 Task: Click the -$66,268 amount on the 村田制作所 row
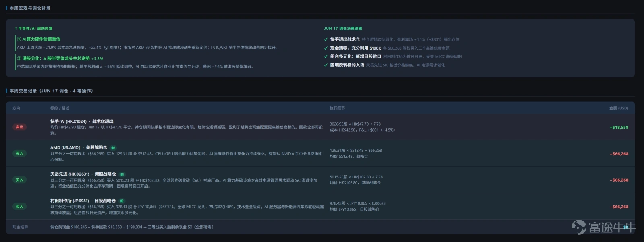[619, 207]
